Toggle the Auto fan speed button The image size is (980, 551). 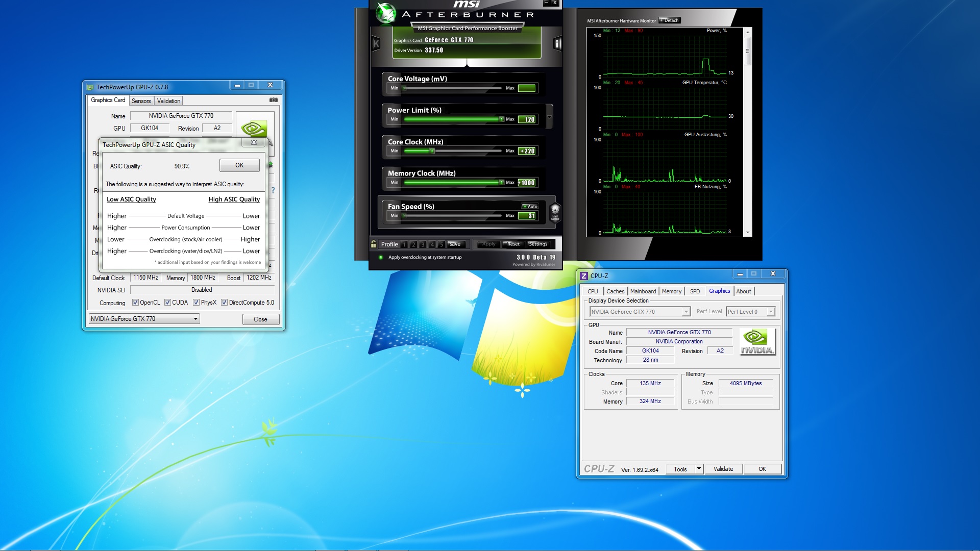[x=530, y=206]
